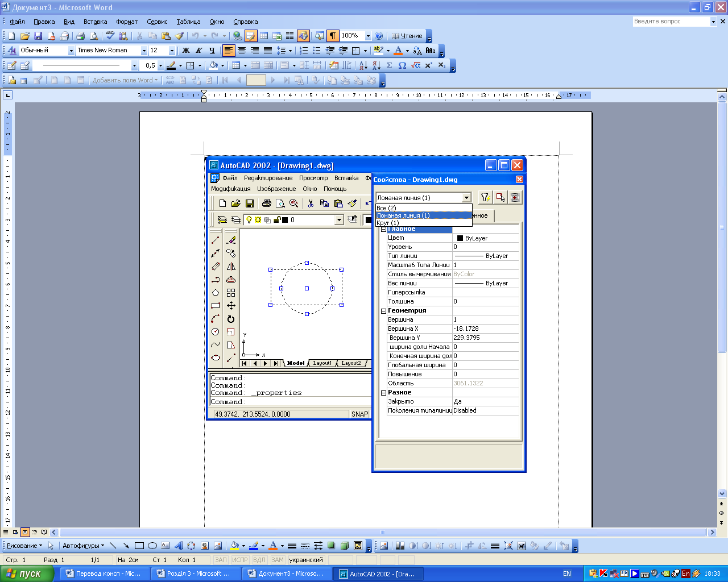Click the пуск Start button
The height and width of the screenshot is (582, 728).
click(27, 573)
